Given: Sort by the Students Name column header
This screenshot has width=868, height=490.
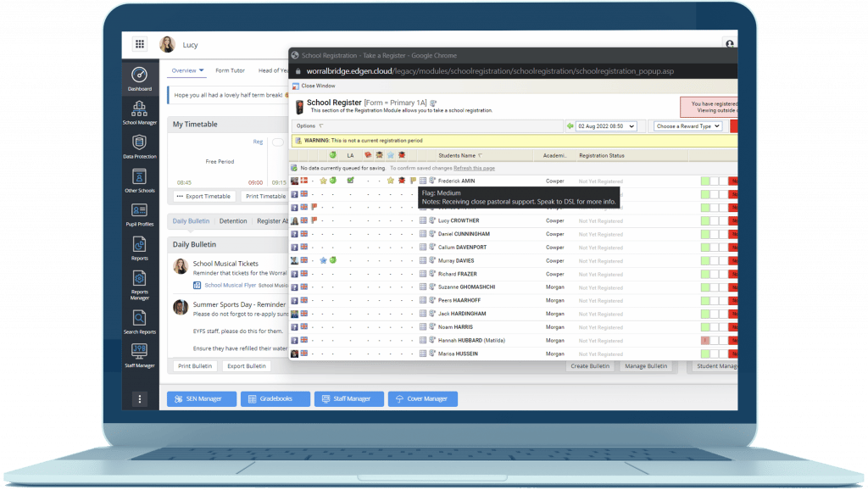Looking at the screenshot, I should click(x=460, y=156).
